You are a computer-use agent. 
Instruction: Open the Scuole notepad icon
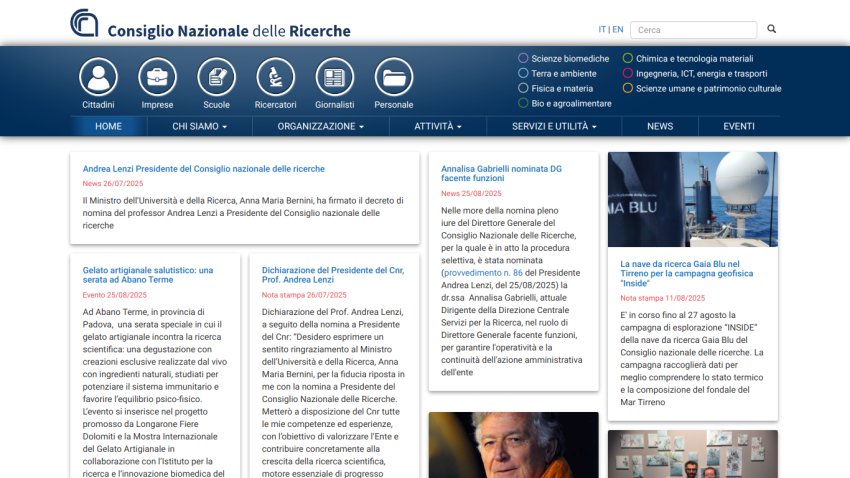[x=216, y=77]
